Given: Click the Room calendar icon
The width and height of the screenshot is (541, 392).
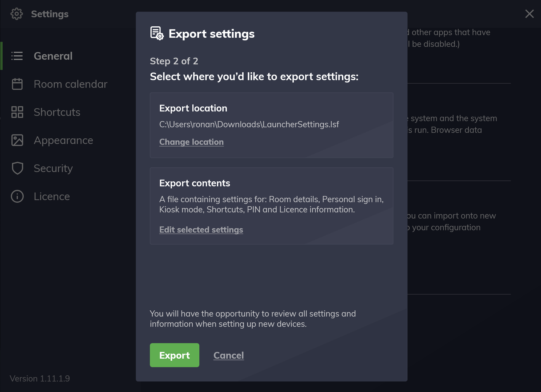Looking at the screenshot, I should tap(17, 84).
